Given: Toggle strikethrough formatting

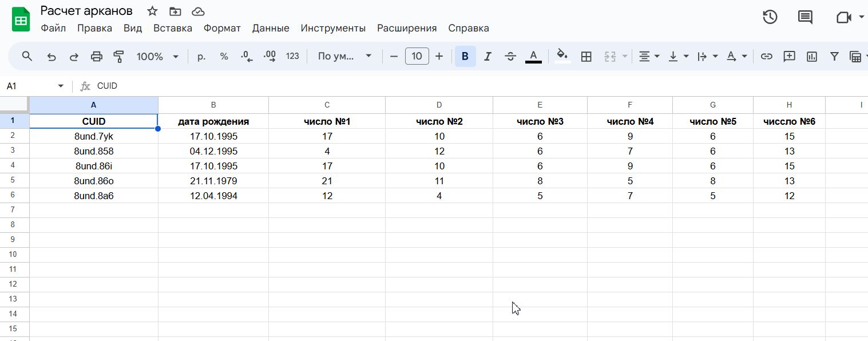Looking at the screenshot, I should [510, 56].
